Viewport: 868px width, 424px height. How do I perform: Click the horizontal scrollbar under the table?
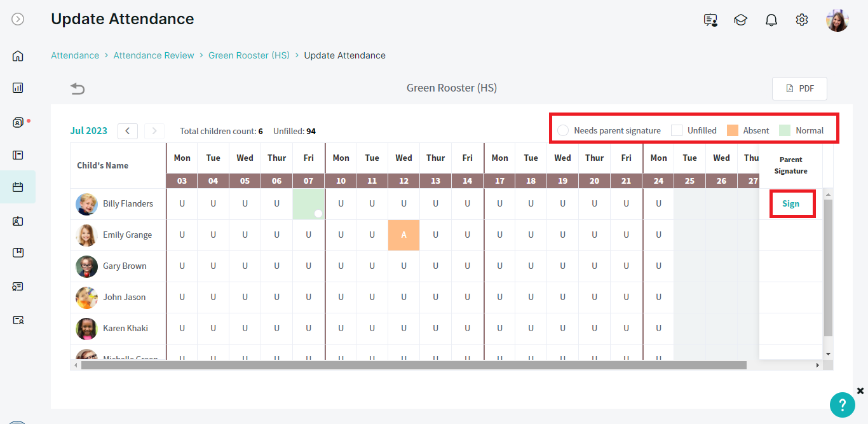pos(413,366)
